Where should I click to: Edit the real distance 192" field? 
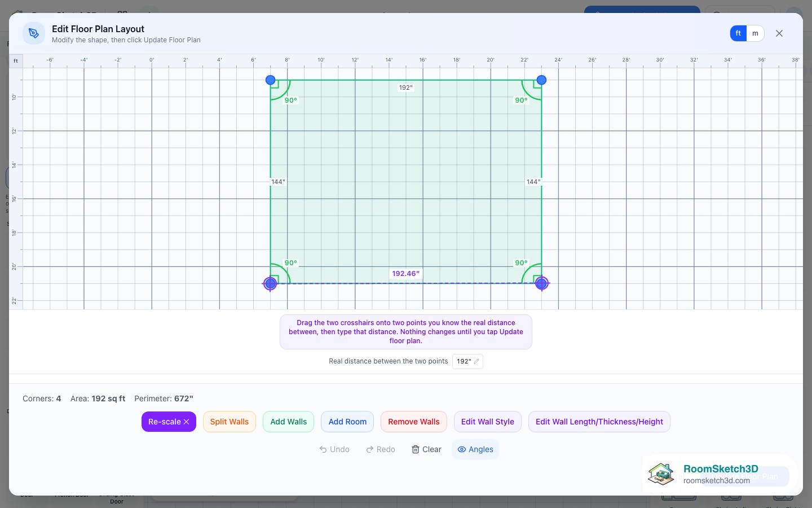(467, 361)
